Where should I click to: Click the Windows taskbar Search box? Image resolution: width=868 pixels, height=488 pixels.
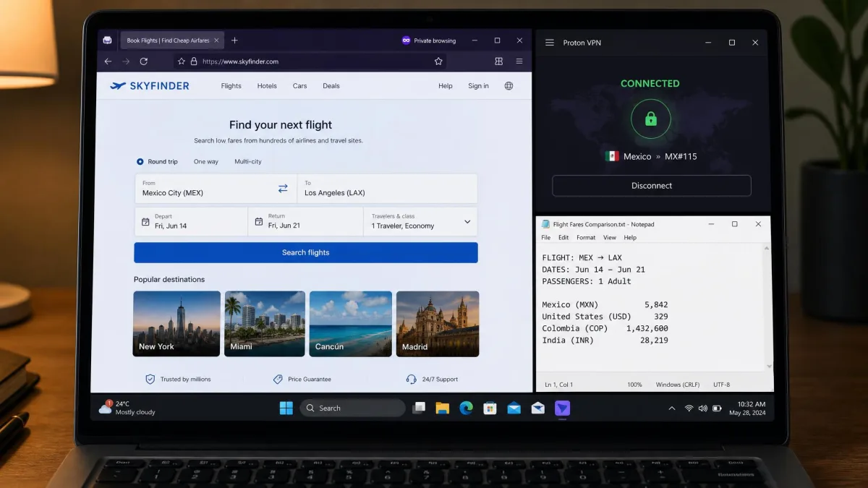click(352, 408)
